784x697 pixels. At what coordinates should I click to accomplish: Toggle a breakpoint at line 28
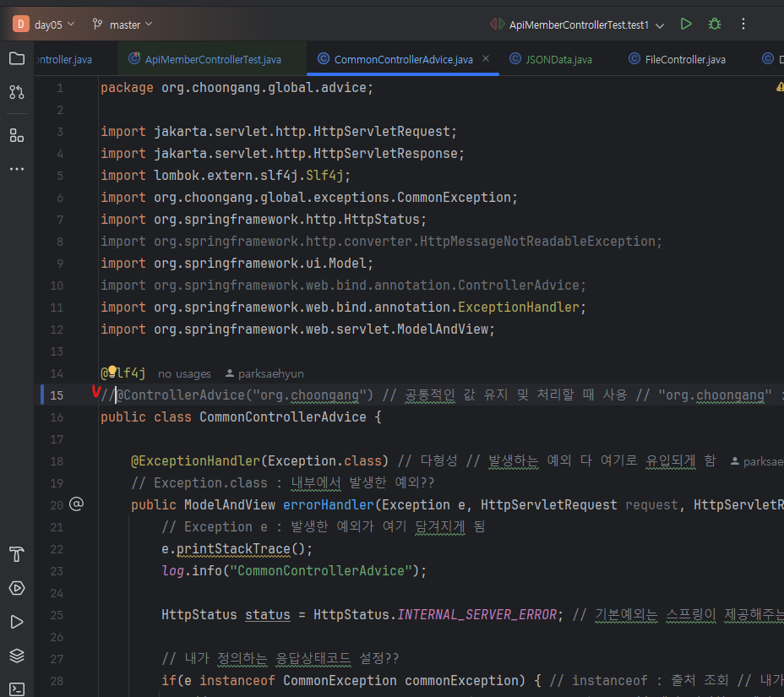coord(55,681)
